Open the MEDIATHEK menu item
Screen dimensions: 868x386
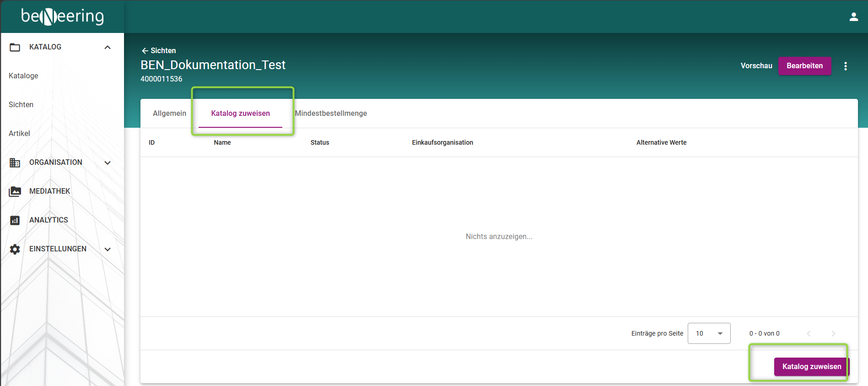(x=49, y=191)
